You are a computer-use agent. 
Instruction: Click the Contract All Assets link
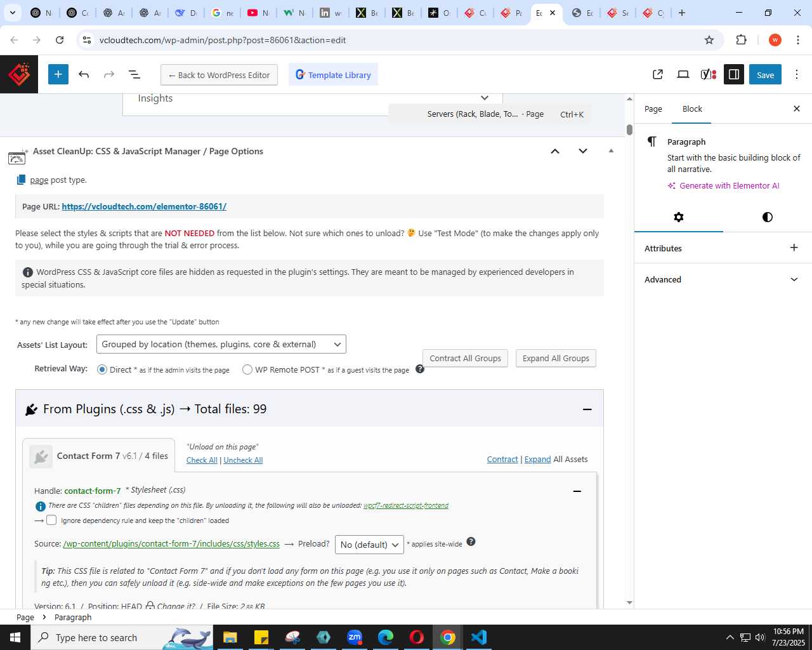coord(502,459)
